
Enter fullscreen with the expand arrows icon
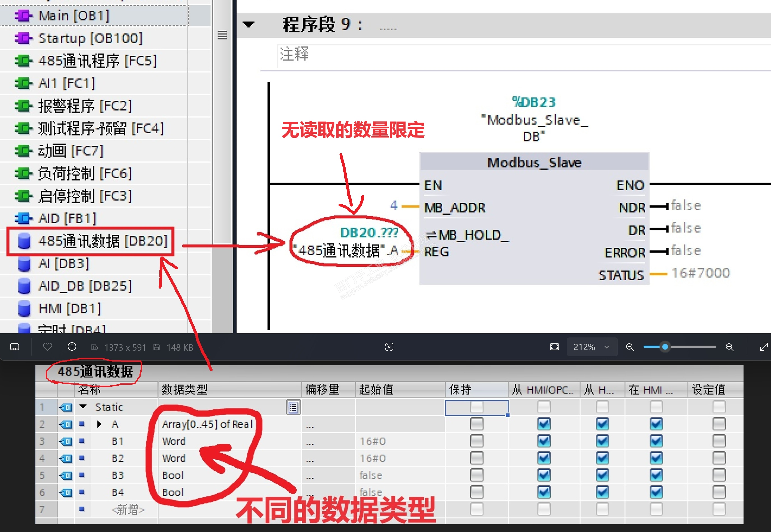point(763,347)
